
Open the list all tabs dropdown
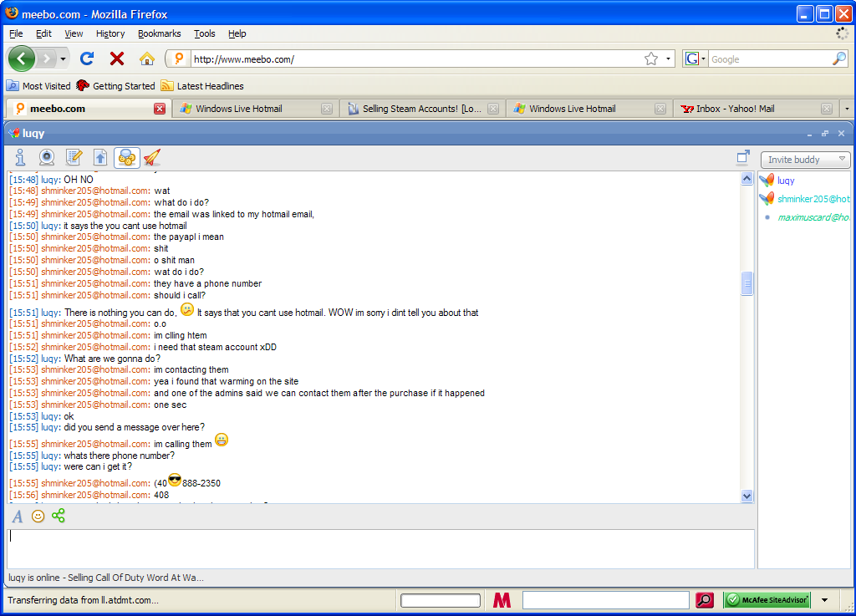847,109
